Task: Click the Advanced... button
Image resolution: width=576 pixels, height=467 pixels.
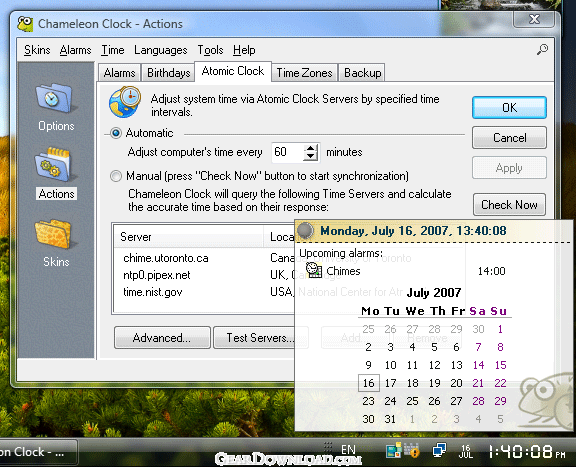Action: pyautogui.click(x=162, y=337)
